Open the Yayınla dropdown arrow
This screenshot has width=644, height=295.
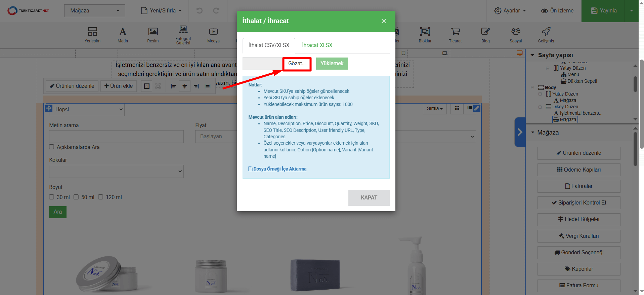631,11
